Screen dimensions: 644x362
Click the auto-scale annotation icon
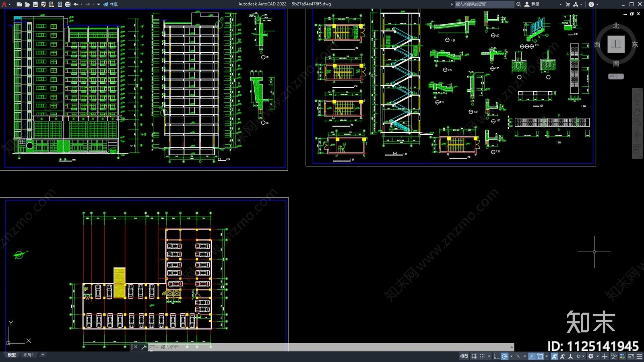[562, 356]
